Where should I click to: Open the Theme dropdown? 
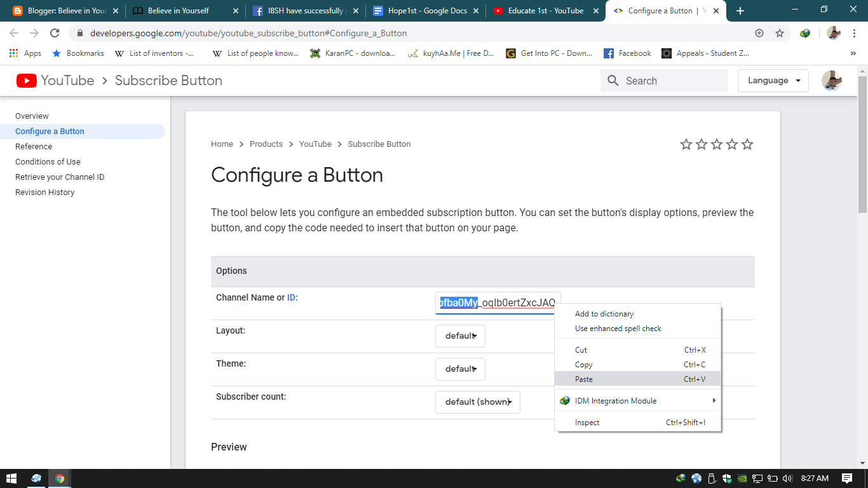[x=460, y=369]
